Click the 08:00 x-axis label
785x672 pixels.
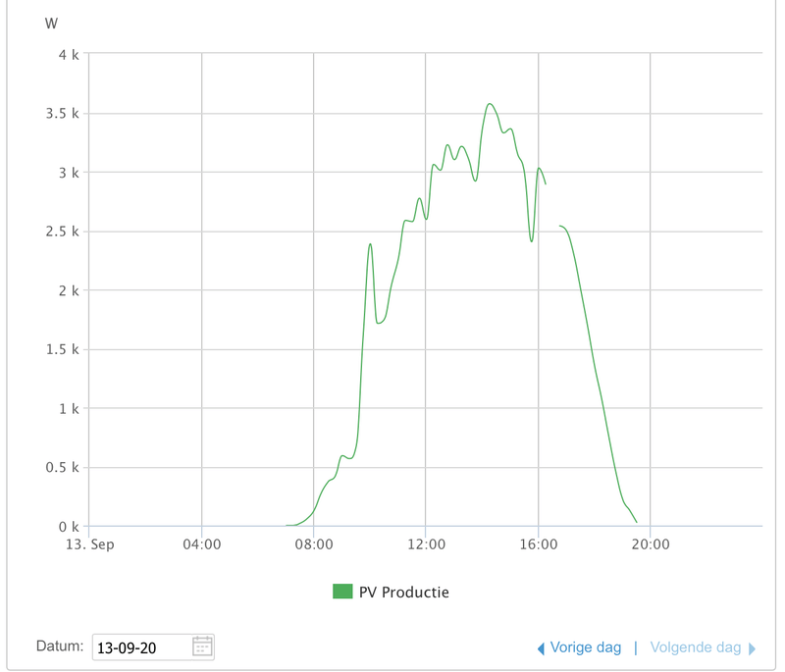314,544
